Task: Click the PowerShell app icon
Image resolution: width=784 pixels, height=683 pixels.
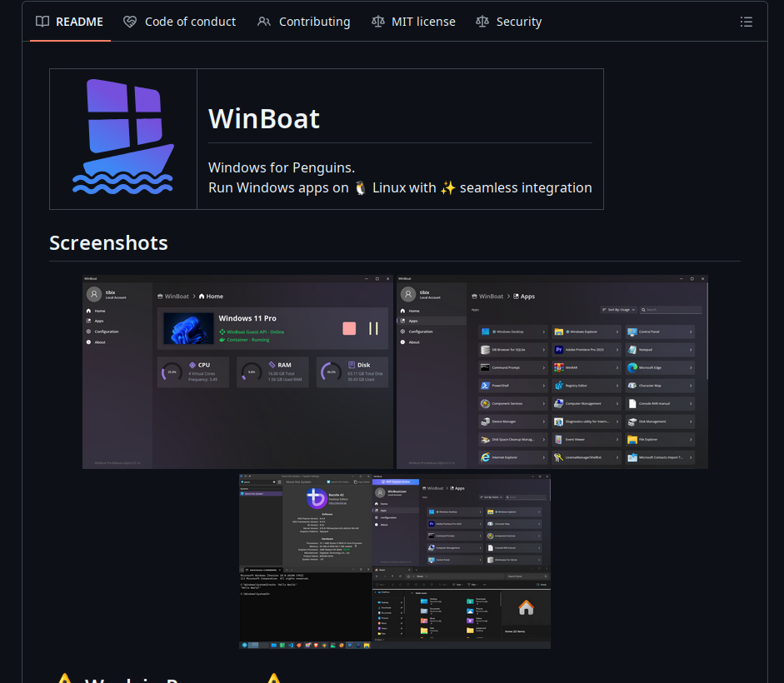Action: click(485, 386)
